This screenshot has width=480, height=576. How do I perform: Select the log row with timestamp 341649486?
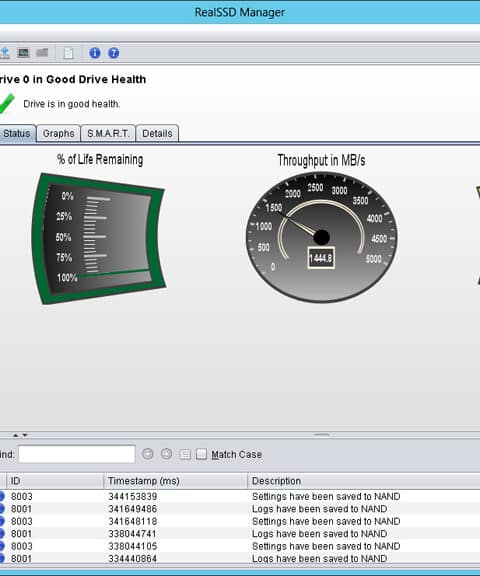click(x=240, y=509)
